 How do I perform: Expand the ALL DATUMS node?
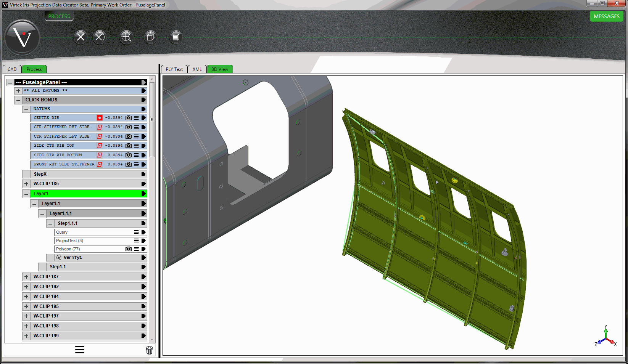(x=18, y=91)
